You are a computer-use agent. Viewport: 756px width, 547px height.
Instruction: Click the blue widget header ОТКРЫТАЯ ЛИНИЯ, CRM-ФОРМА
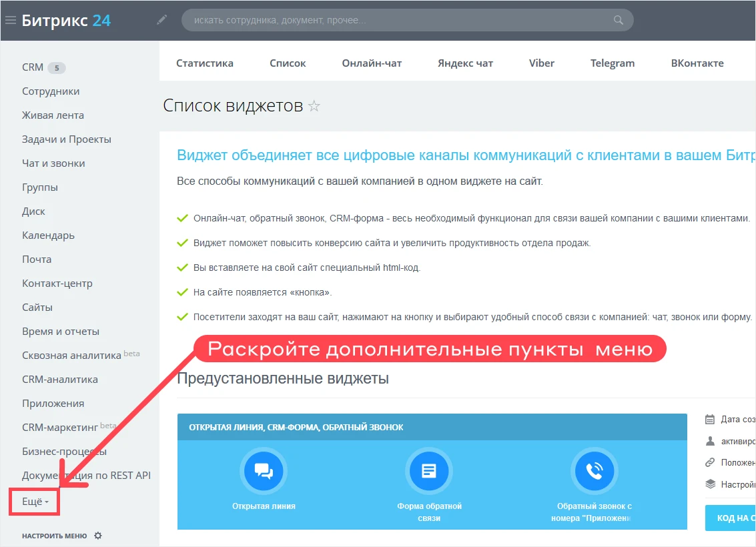click(x=432, y=427)
